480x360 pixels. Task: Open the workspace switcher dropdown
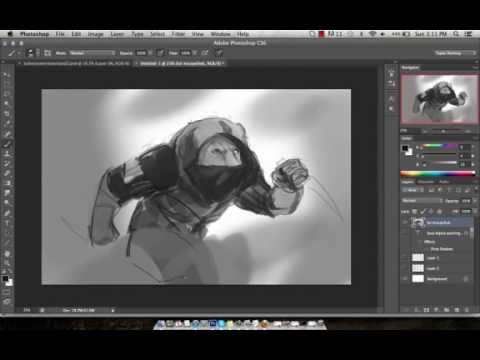pos(455,53)
